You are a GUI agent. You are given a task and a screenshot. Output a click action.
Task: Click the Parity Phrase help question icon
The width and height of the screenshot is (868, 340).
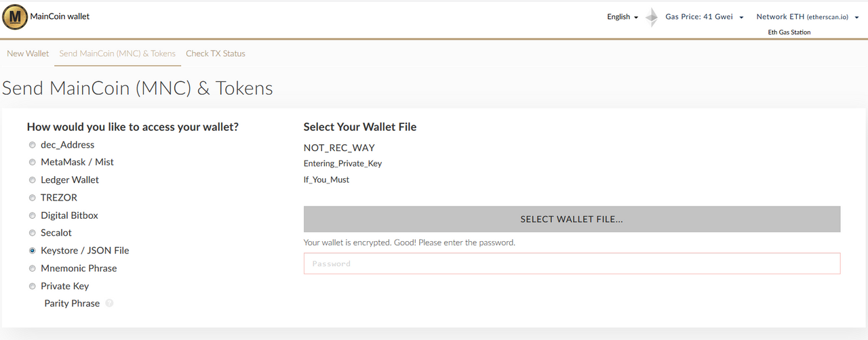pos(109,303)
